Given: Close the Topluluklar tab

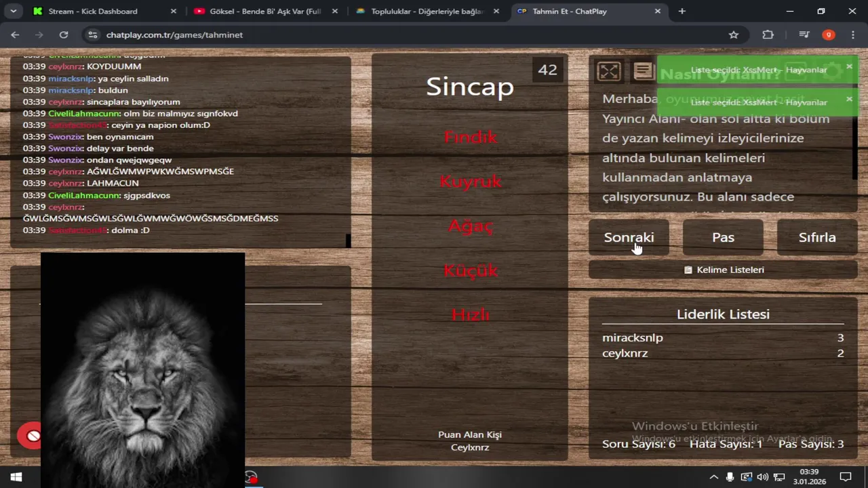Looking at the screenshot, I should point(496,12).
